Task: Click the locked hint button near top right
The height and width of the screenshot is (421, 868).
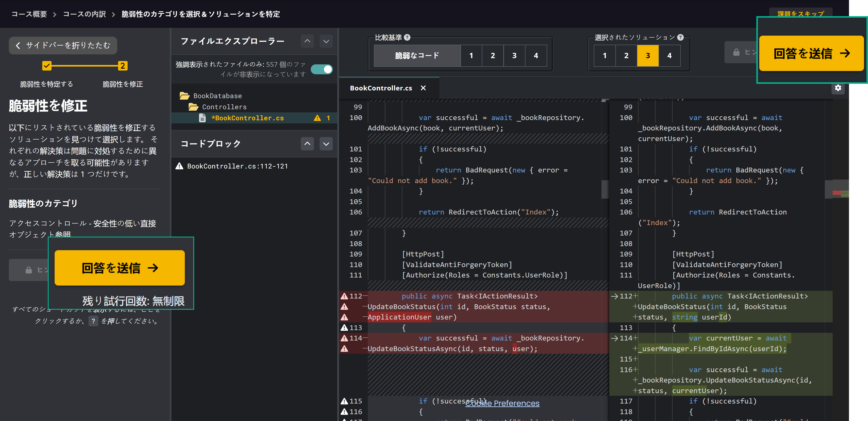Action: (741, 52)
